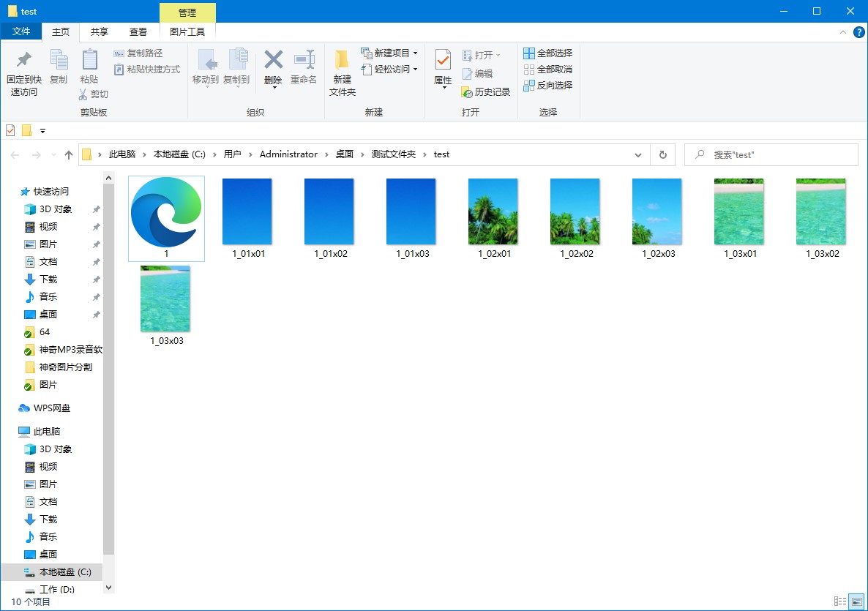Screen dimensions: 868x611
Task: Click the refresh button next to address bar
Action: [x=662, y=154]
